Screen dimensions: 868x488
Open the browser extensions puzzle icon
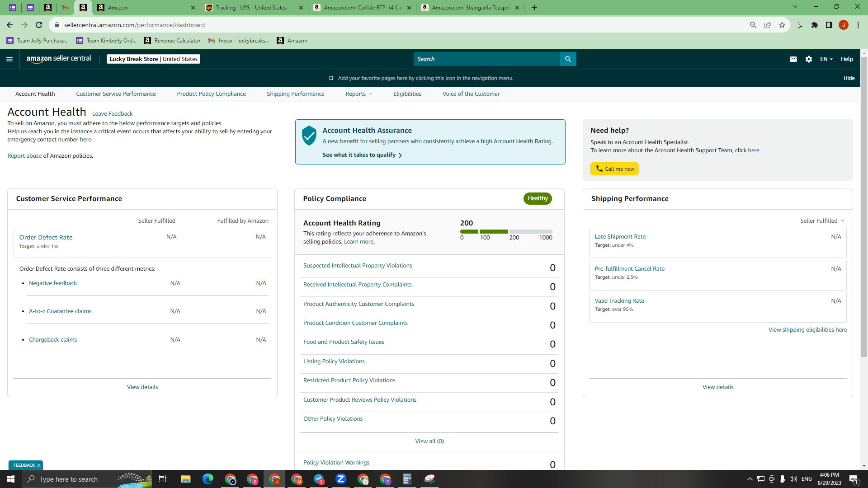815,25
